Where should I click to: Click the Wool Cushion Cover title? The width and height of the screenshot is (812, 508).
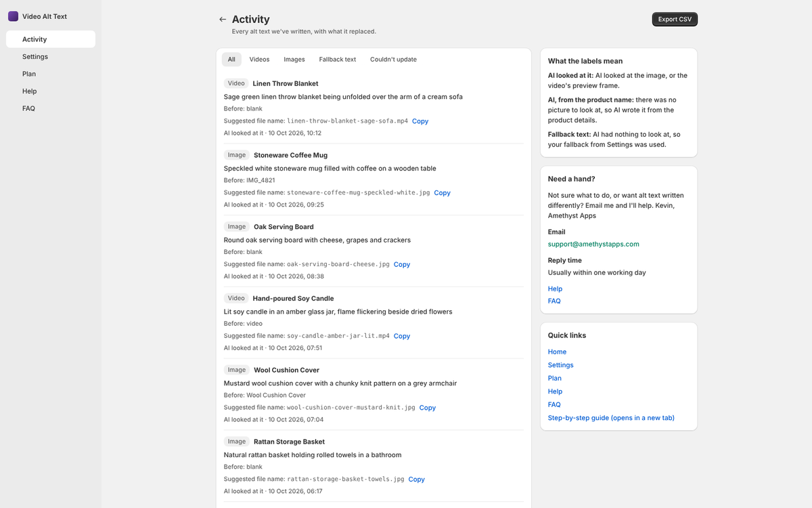pyautogui.click(x=287, y=371)
